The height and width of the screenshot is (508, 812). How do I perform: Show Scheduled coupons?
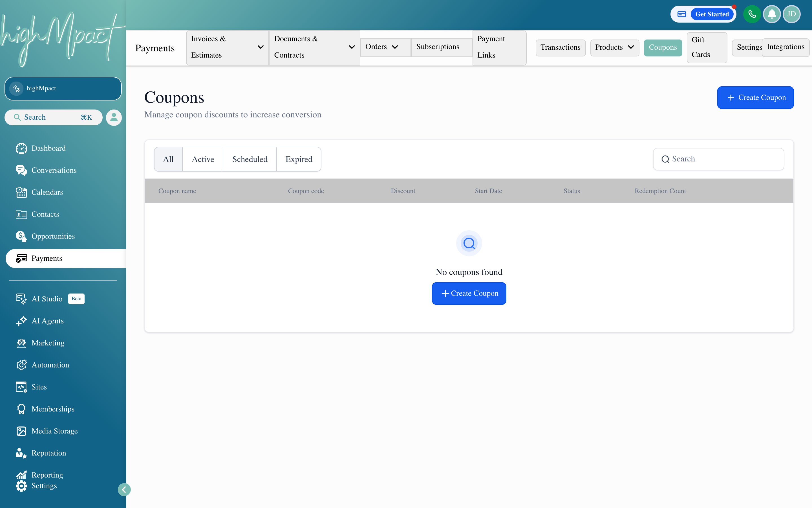[250, 159]
